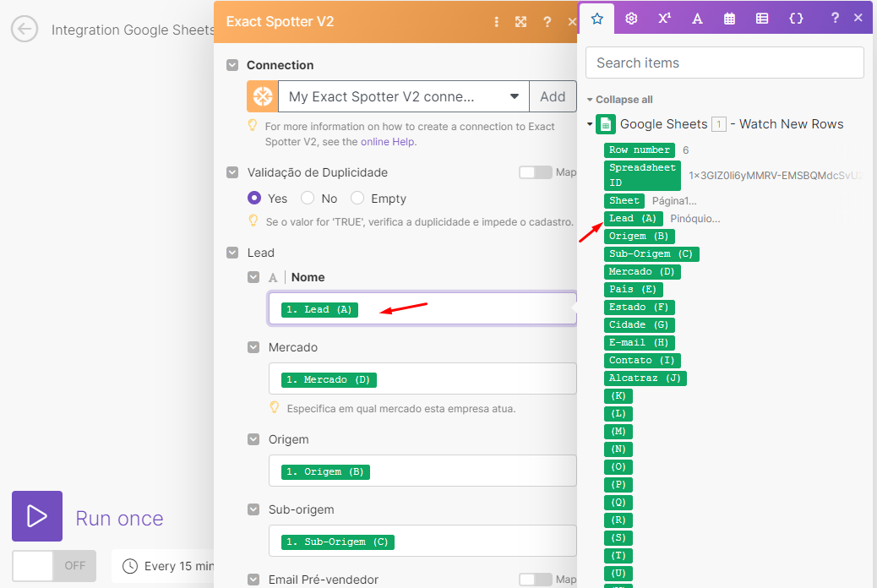The image size is (877, 588).
Task: Select the No radio option
Action: [x=307, y=198]
